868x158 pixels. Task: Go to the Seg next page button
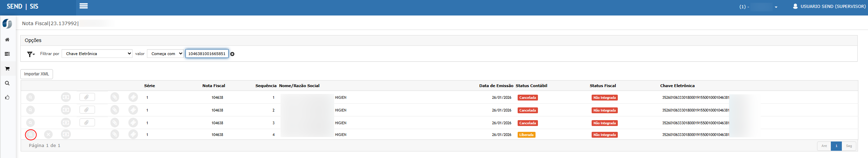pos(849,146)
